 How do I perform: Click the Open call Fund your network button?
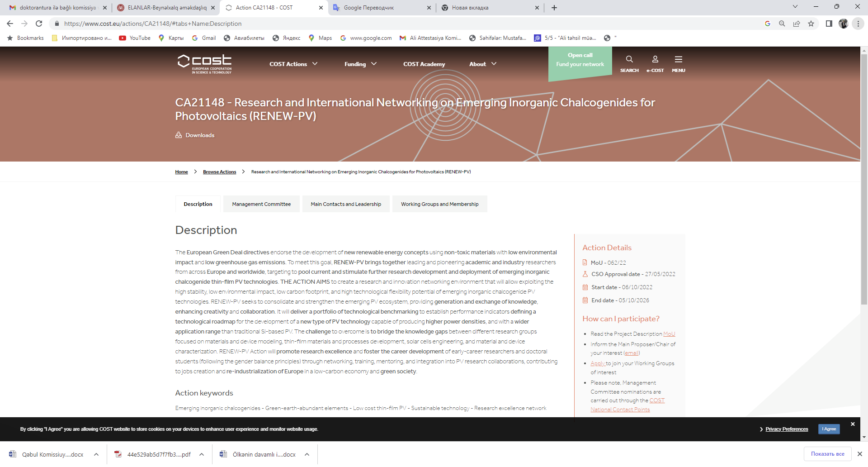pyautogui.click(x=580, y=60)
